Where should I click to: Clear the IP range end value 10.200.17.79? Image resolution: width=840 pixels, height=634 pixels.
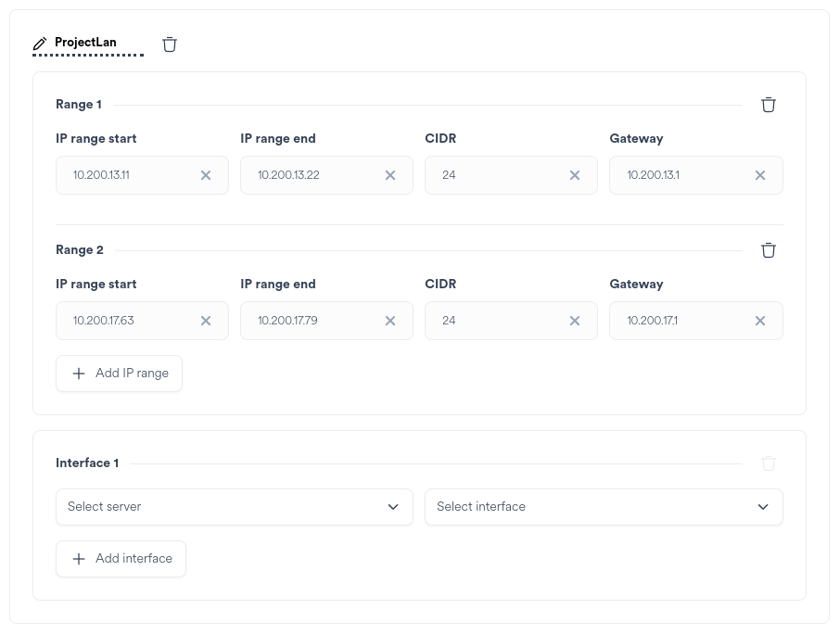390,321
